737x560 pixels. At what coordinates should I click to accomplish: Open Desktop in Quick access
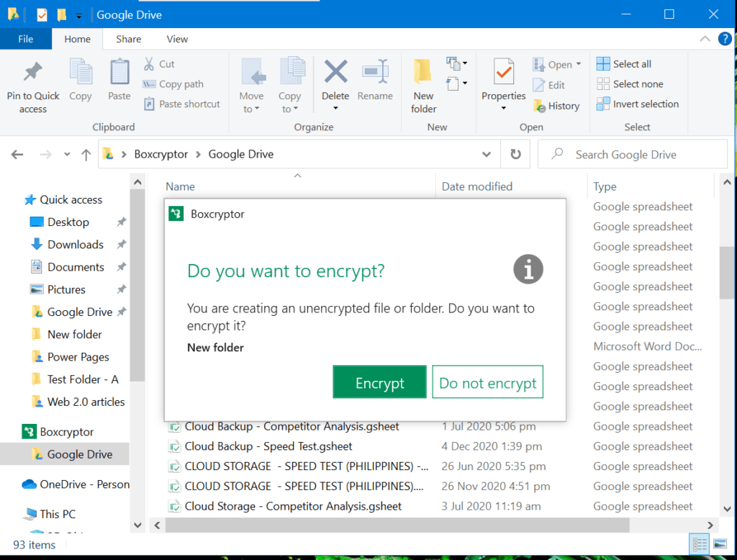[68, 222]
